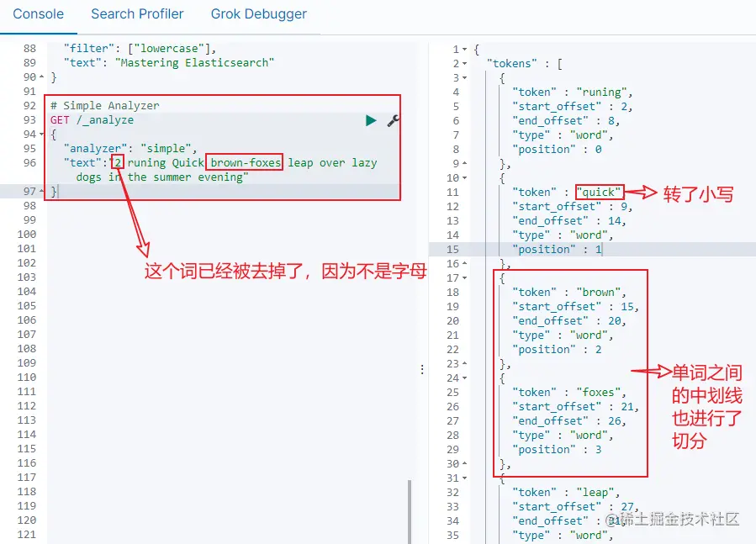The height and width of the screenshot is (544, 756).
Task: Click "end_offset" : 20 in response
Action: point(569,321)
